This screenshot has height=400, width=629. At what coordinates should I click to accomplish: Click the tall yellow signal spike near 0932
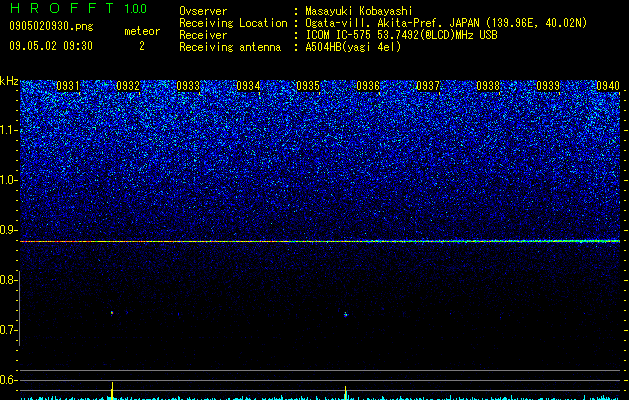coord(112,390)
